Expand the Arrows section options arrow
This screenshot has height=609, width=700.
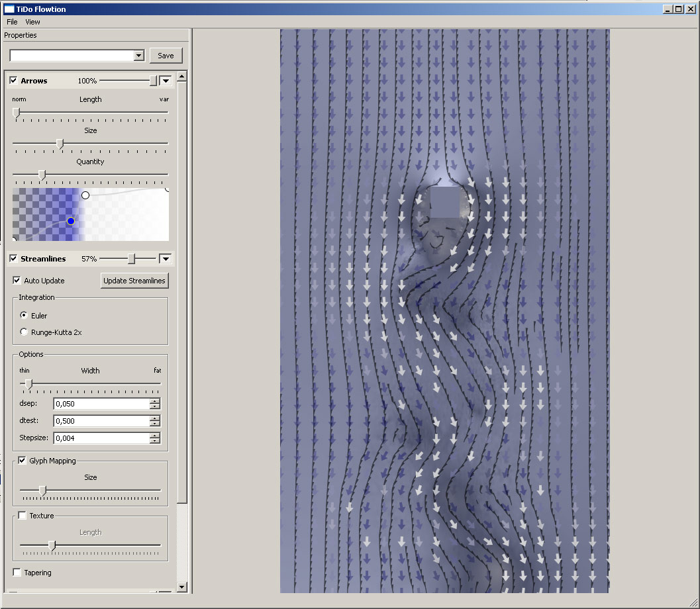pyautogui.click(x=166, y=81)
